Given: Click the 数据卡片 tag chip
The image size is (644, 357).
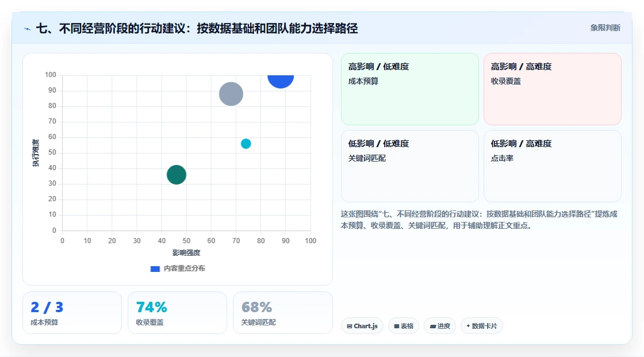Looking at the screenshot, I should coord(481,326).
